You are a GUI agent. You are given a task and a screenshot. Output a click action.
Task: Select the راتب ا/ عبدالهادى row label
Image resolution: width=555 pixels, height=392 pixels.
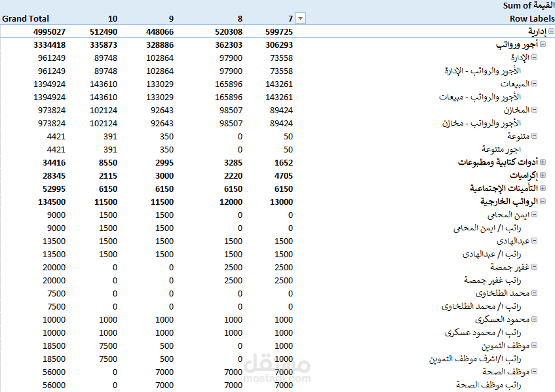pos(491,254)
